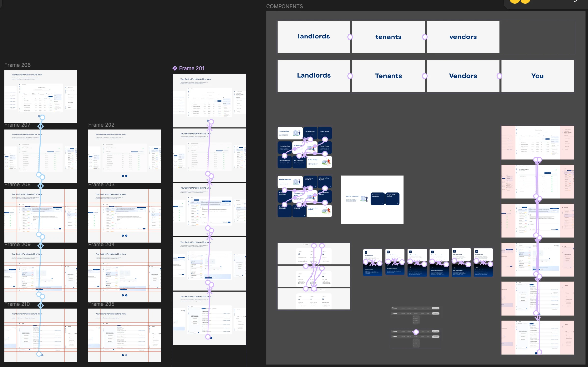Click the Frame 204 label
The width and height of the screenshot is (588, 367).
tap(101, 245)
